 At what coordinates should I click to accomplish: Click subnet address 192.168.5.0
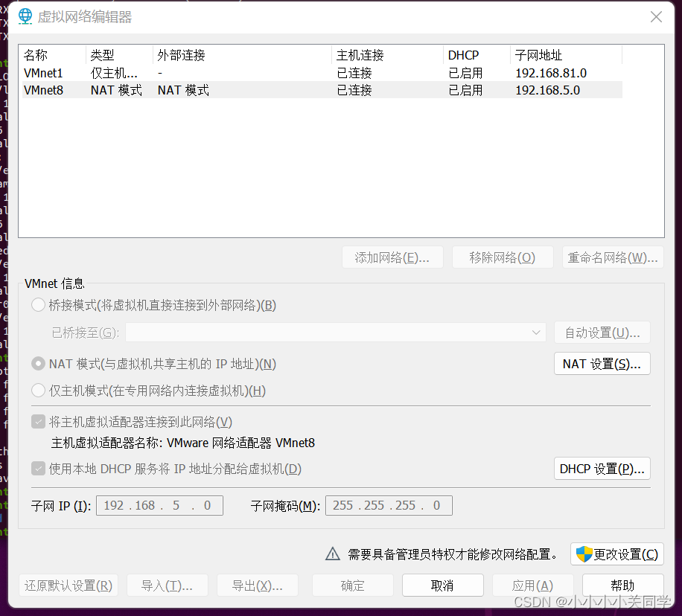(547, 90)
